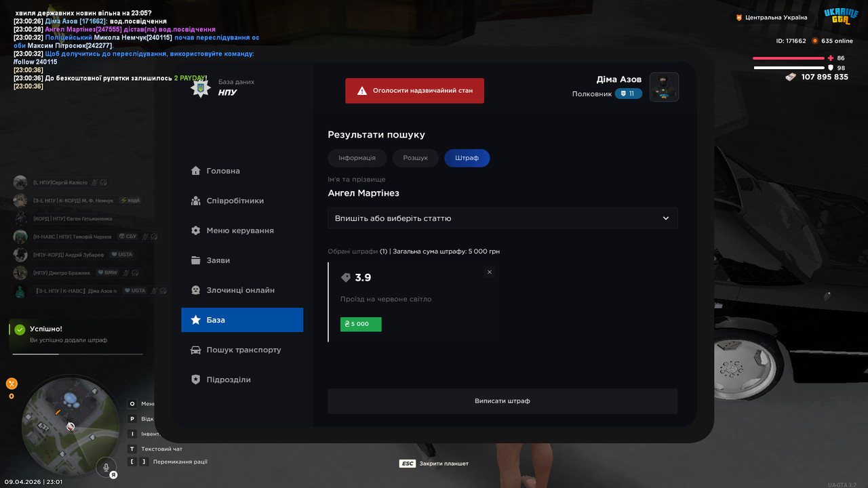Click the 'Впишіть або виберіть статтю' field

[502, 218]
